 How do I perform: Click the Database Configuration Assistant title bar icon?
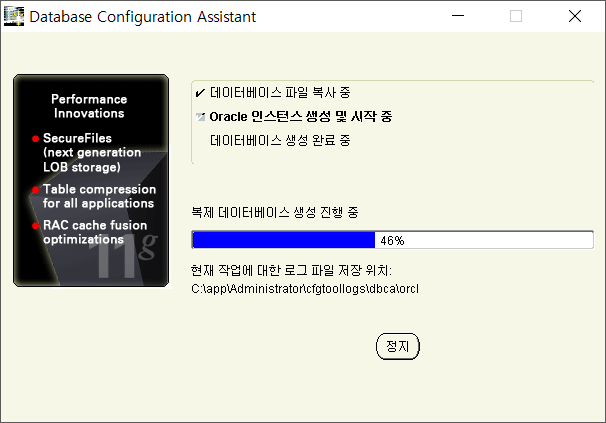pyautogui.click(x=14, y=16)
